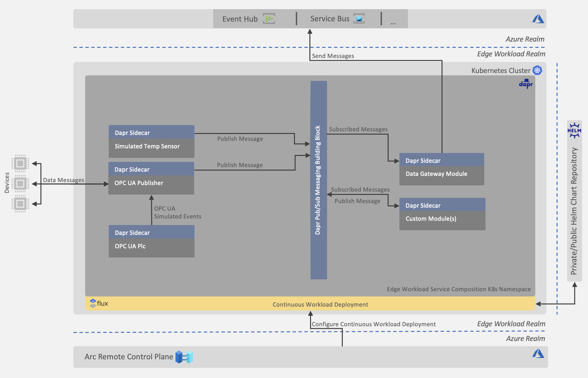Click the bottom Azure Realm label
The height and width of the screenshot is (378, 588).
(x=525, y=339)
